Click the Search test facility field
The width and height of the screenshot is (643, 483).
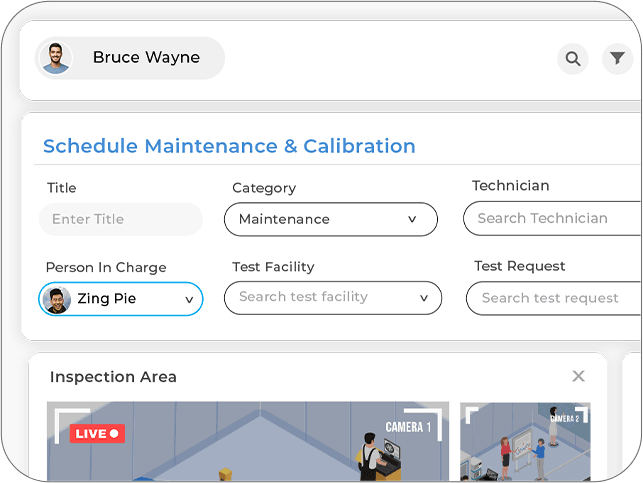tap(318, 297)
